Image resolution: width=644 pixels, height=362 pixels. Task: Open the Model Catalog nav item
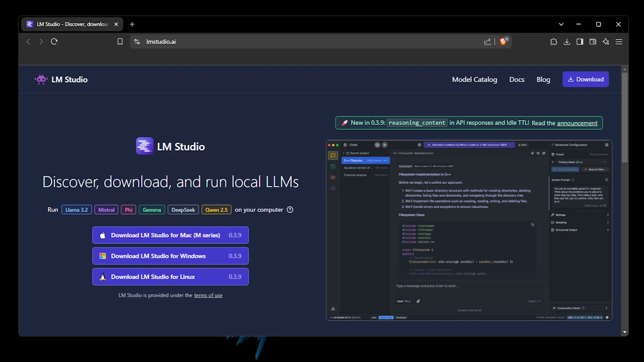coord(474,79)
